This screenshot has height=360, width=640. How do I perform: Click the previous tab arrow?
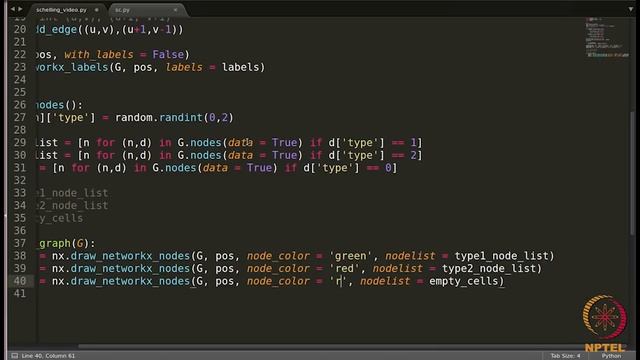[x=12, y=9]
